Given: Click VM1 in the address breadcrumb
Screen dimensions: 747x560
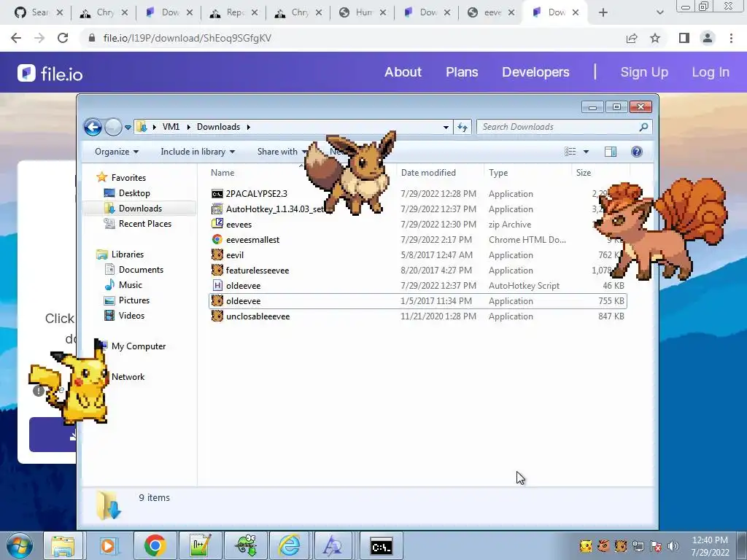Looking at the screenshot, I should point(171,127).
